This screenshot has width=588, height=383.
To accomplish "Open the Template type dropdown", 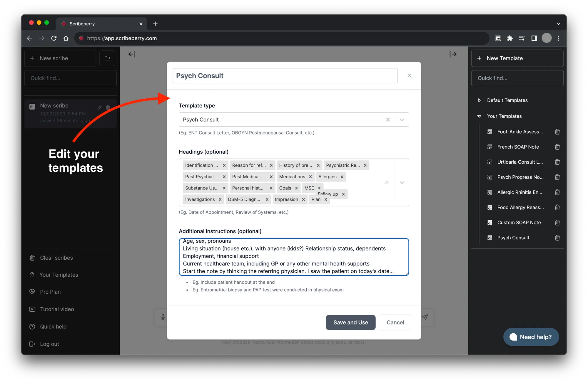I will coord(402,120).
